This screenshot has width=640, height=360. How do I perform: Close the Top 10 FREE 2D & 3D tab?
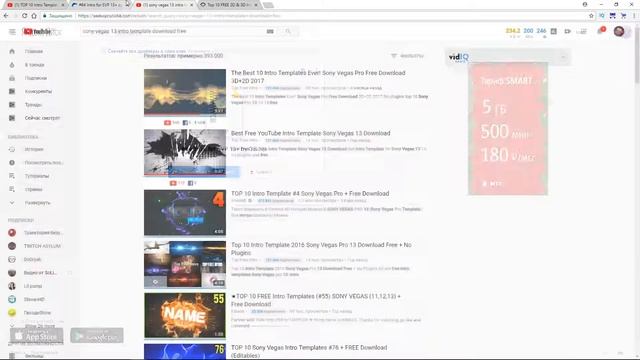(256, 5)
